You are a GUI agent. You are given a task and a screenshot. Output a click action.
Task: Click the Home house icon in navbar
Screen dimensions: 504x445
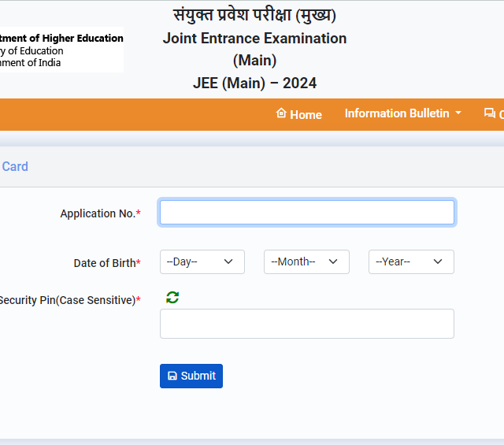pos(281,113)
